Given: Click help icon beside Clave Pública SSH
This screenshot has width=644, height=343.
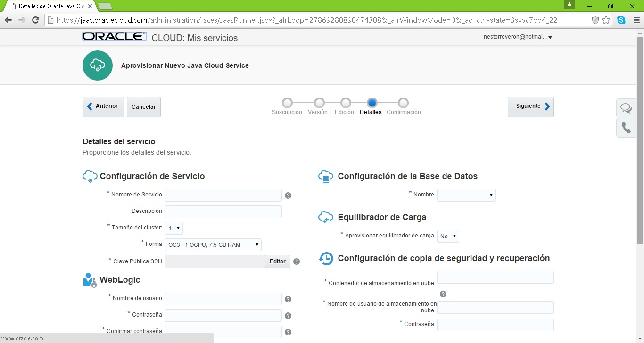Looking at the screenshot, I should [x=297, y=261].
